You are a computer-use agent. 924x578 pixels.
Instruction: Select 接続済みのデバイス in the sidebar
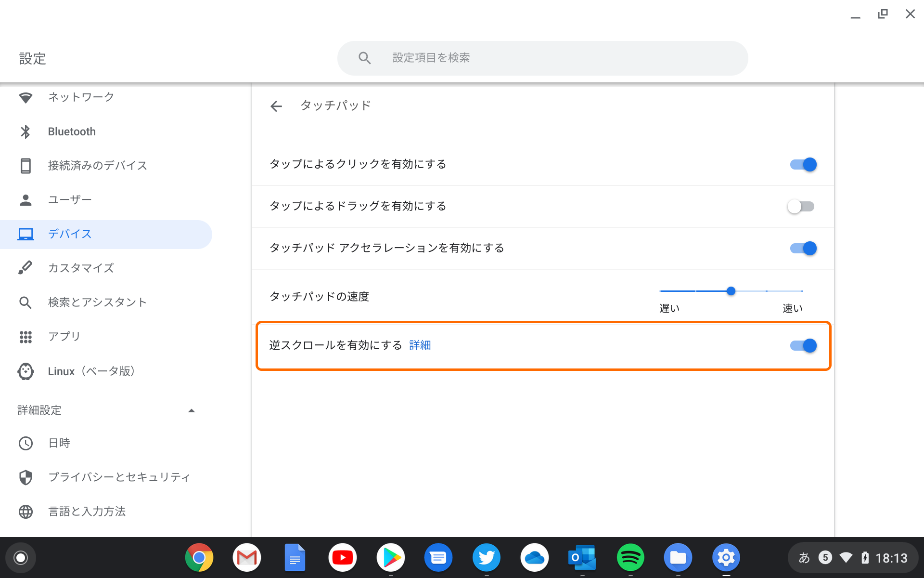point(97,165)
